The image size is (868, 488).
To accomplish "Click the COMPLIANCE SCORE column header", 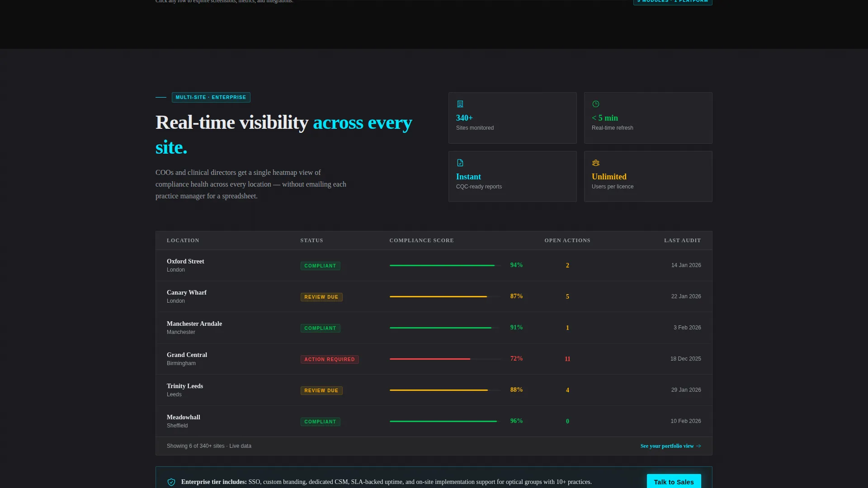I will pyautogui.click(x=421, y=240).
